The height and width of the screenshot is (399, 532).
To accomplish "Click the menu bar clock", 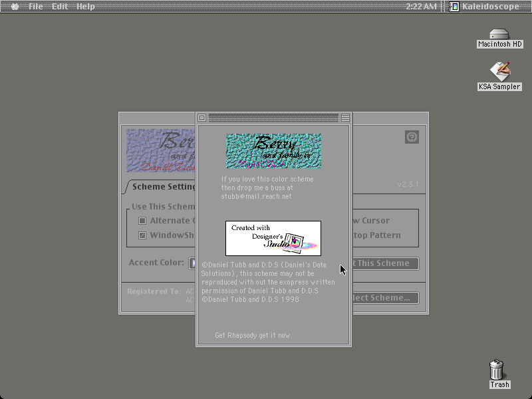I will point(421,6).
